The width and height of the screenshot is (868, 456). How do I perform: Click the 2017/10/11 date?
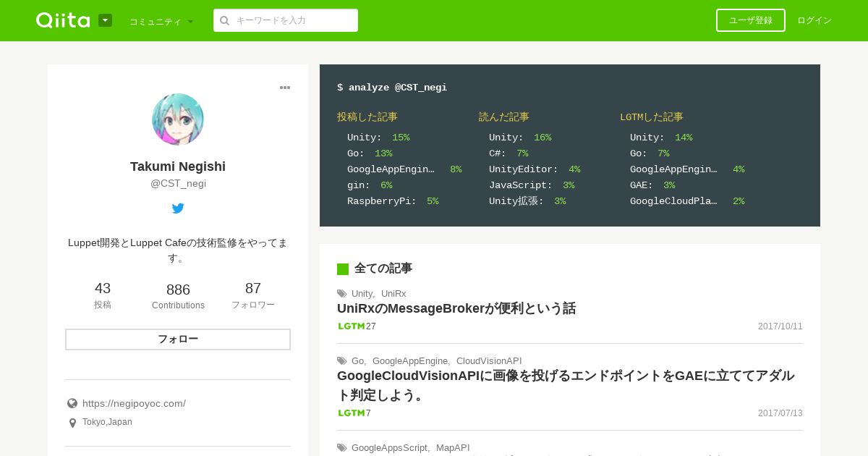click(780, 326)
